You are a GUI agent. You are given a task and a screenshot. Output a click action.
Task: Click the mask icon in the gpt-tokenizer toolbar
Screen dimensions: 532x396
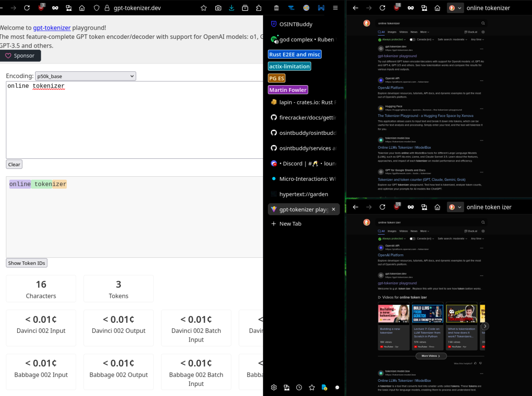coord(55,8)
